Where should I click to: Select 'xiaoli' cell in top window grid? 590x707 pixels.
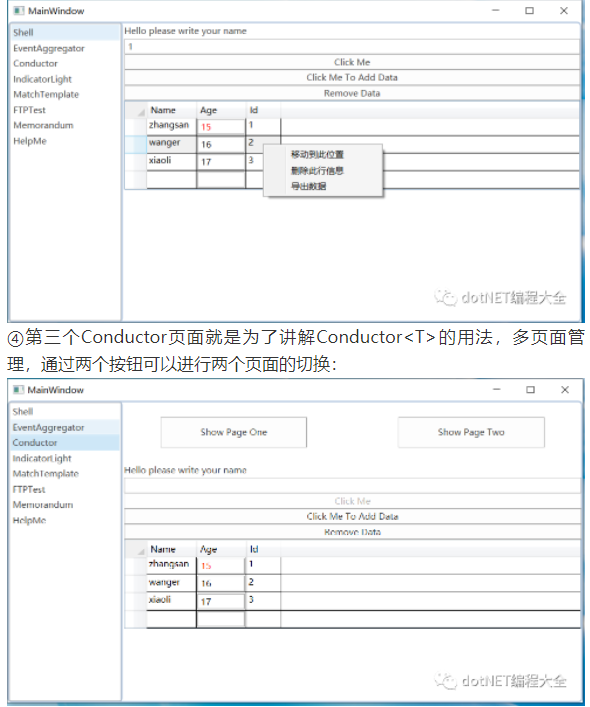[x=171, y=162]
